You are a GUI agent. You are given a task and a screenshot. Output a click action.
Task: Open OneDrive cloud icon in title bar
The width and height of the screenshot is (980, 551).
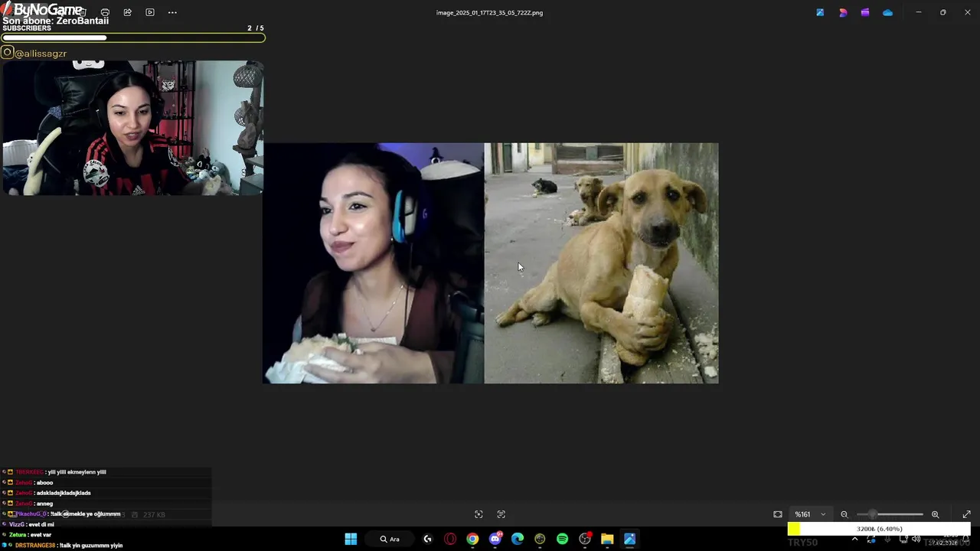887,12
